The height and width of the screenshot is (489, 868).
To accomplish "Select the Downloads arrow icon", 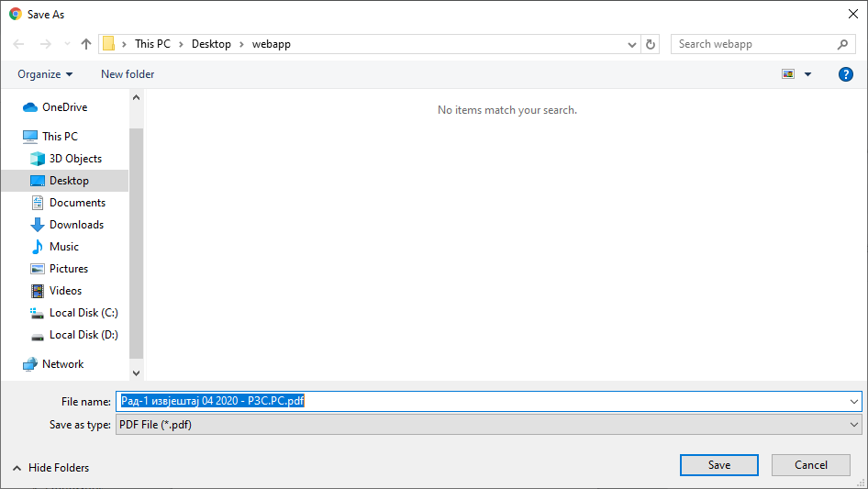I will [x=38, y=225].
